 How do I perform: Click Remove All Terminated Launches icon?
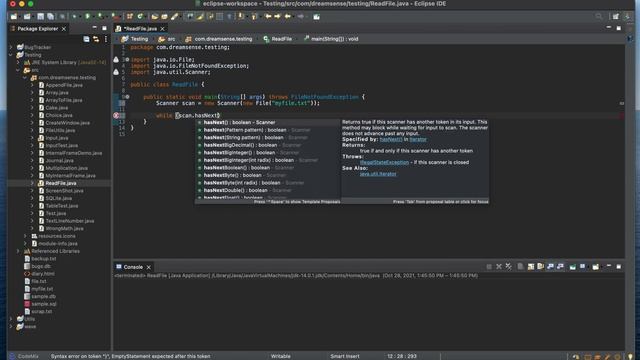[509, 267]
